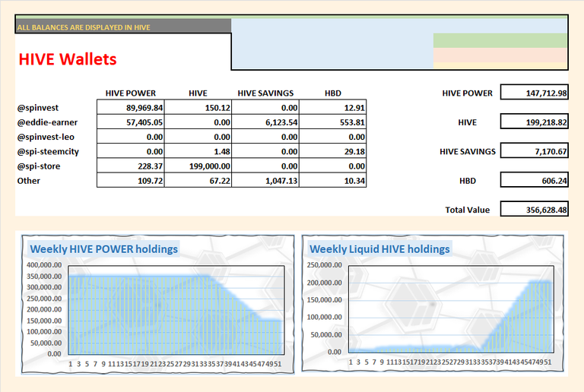Select the @spi-steemcity row label
Viewport: 584px width, 392px height.
48,152
